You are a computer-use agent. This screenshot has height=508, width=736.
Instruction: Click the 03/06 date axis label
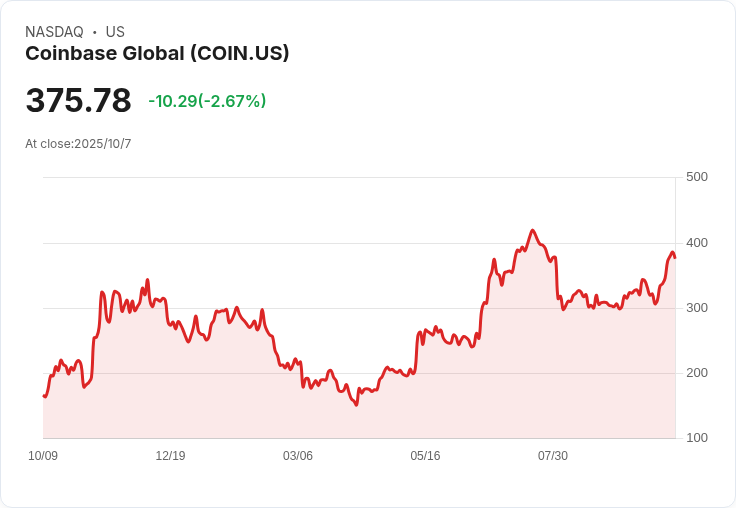point(298,456)
